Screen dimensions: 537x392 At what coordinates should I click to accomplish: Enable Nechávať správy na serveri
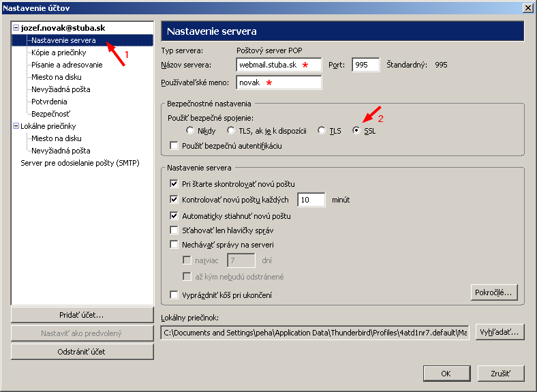tap(174, 245)
